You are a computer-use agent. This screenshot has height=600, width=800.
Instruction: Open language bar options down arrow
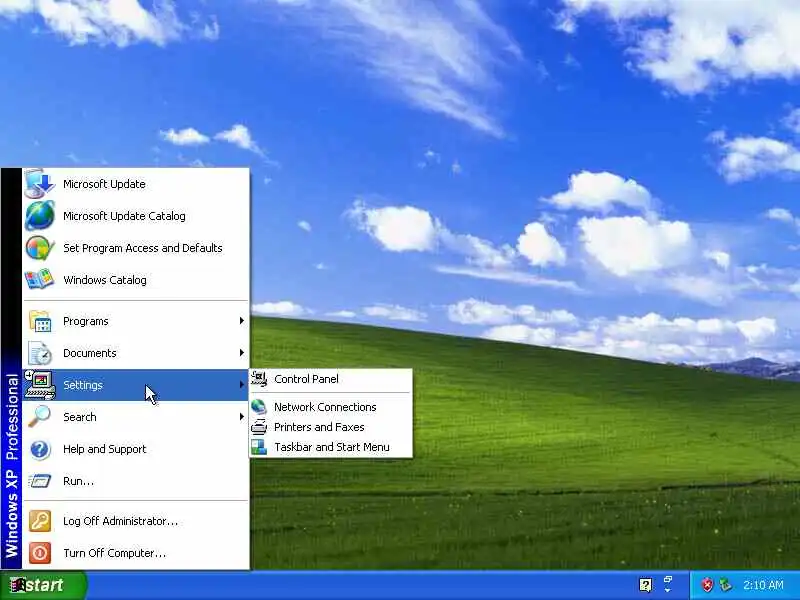pyautogui.click(x=668, y=591)
